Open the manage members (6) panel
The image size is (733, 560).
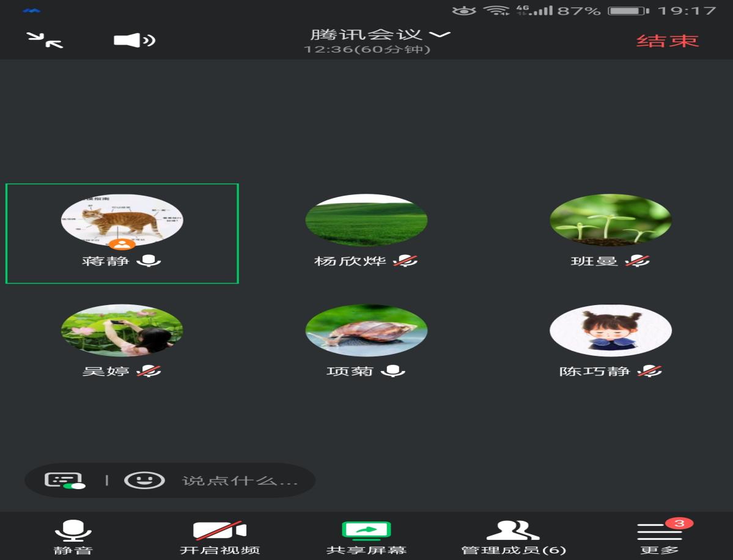513,536
